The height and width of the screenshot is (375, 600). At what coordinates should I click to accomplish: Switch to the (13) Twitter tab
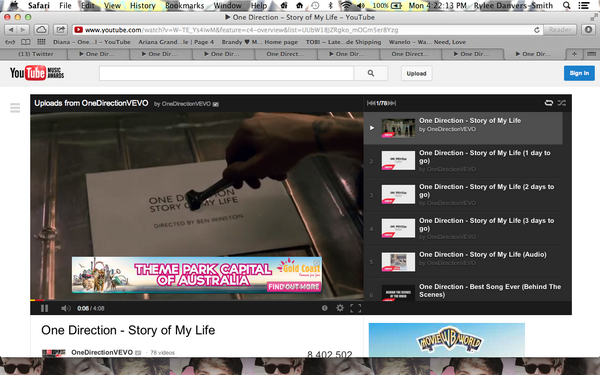[x=36, y=54]
